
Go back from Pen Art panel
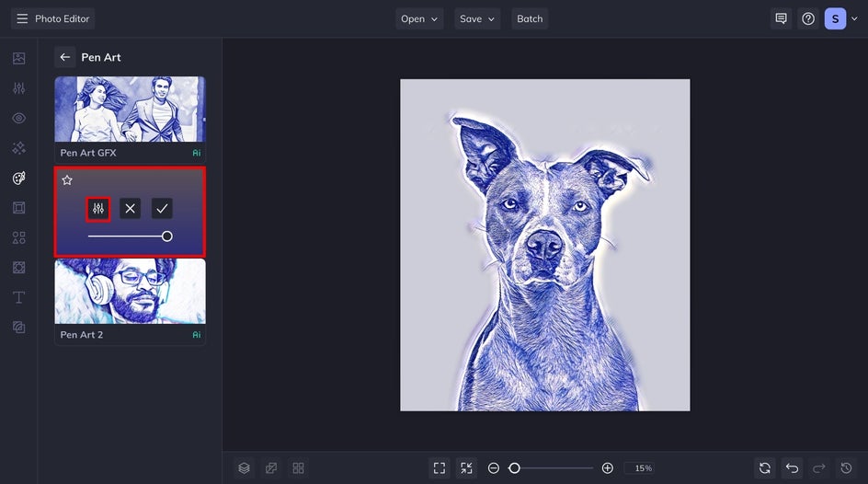[x=64, y=57]
